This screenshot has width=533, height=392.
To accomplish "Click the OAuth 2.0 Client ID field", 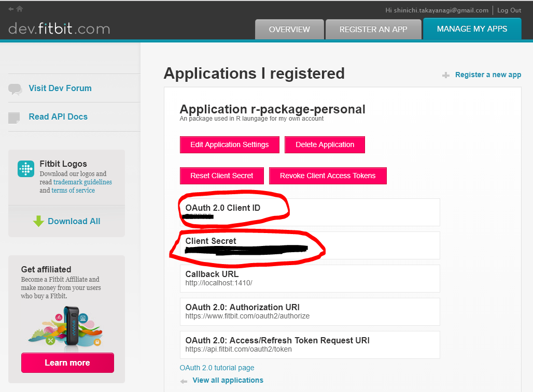I will 310,212.
